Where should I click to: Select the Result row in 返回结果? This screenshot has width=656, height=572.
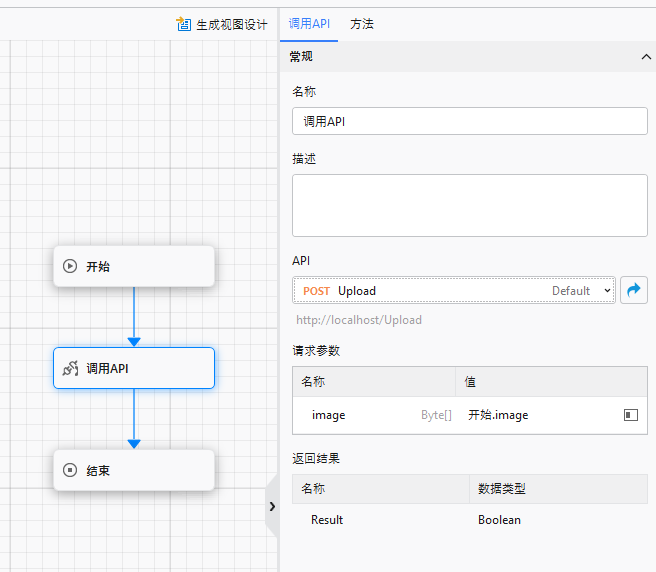coord(327,520)
